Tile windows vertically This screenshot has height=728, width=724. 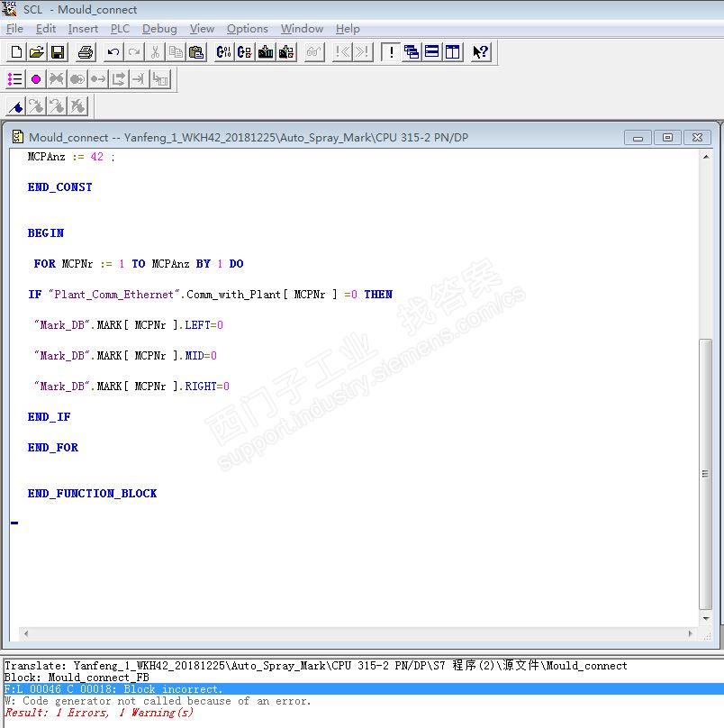[452, 52]
